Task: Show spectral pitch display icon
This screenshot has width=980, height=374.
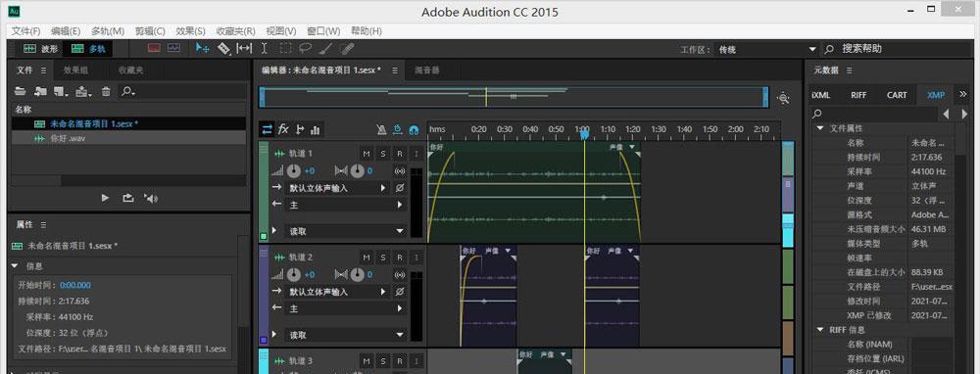Action: click(x=173, y=48)
